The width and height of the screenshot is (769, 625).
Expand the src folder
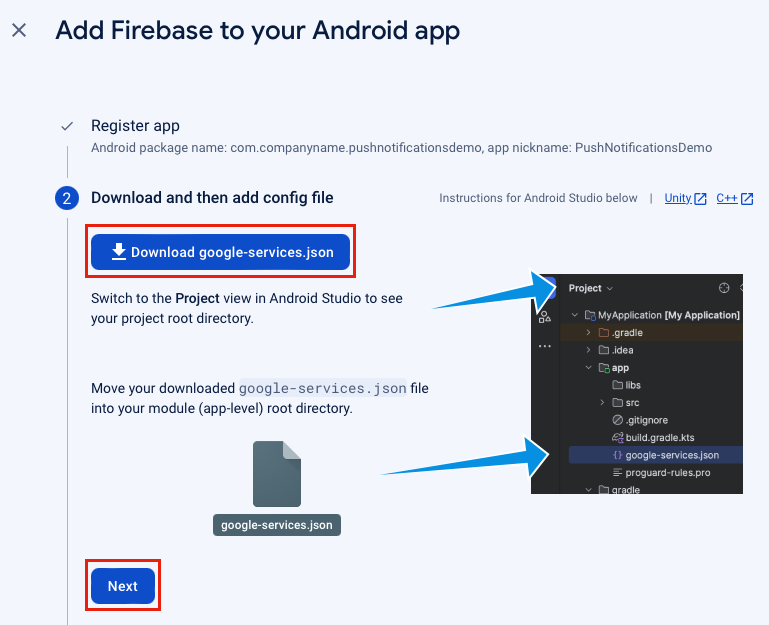(602, 402)
